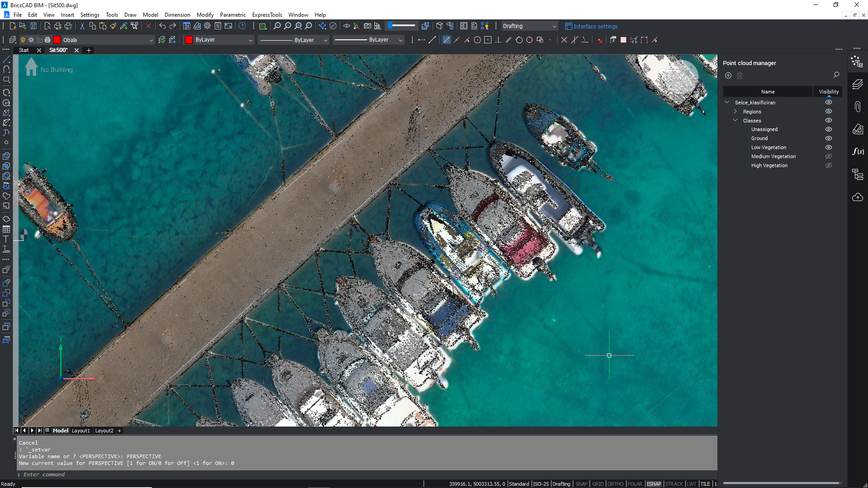Switch to the Start tab
The image size is (868, 488).
pyautogui.click(x=24, y=50)
